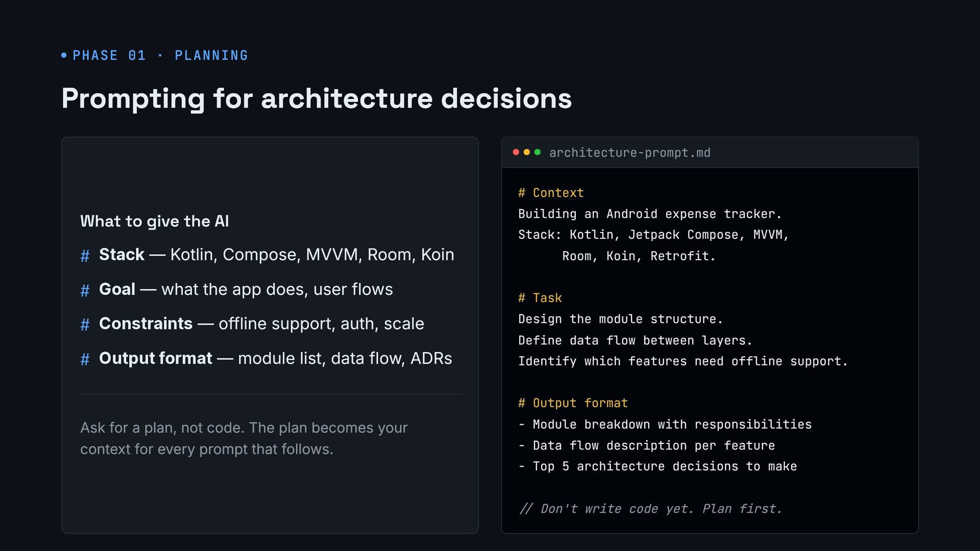Click the blue bullet before PHASE 01

[x=64, y=55]
